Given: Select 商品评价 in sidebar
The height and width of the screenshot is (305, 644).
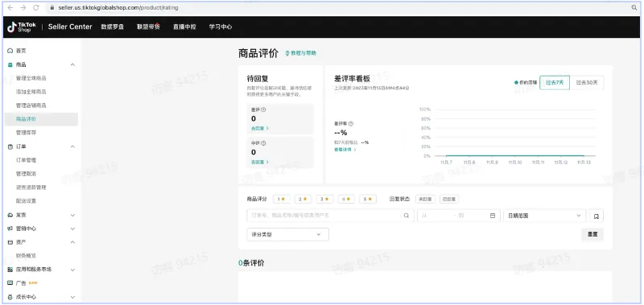Looking at the screenshot, I should (x=41, y=119).
